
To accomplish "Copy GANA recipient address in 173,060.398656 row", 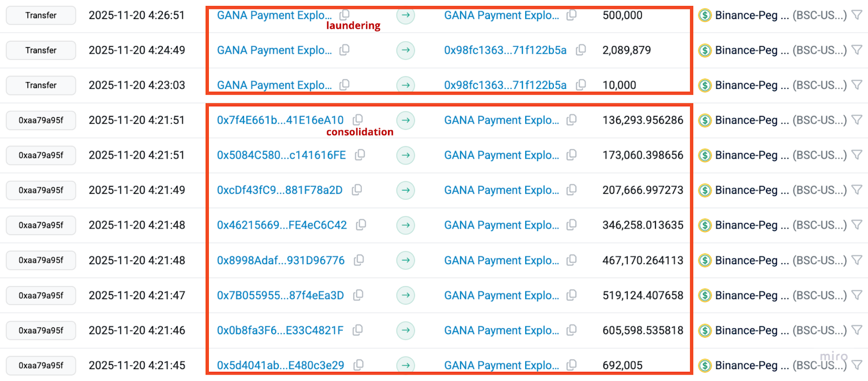I will [x=571, y=155].
